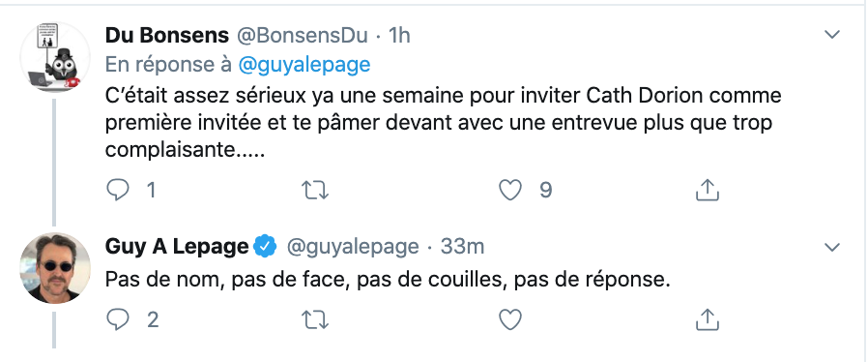Click the verified badge next to Guy A Lepage
The height and width of the screenshot is (362, 868).
[x=265, y=247]
